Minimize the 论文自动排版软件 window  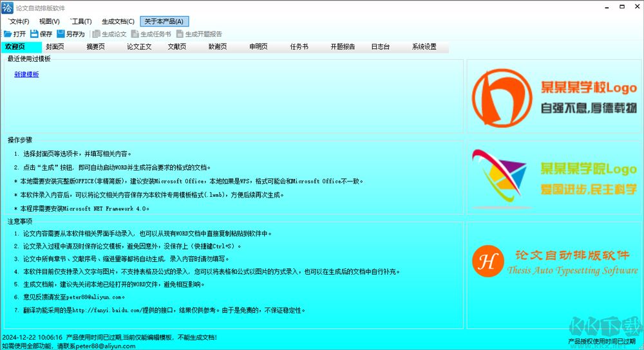tap(607, 7)
